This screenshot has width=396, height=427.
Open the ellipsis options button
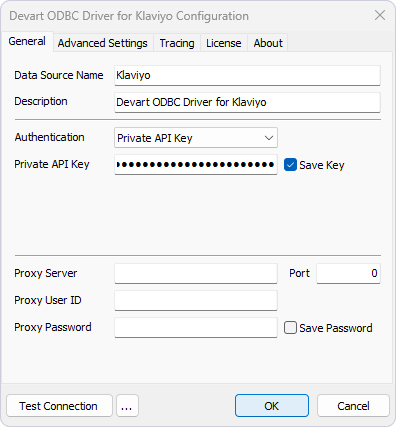coord(127,406)
